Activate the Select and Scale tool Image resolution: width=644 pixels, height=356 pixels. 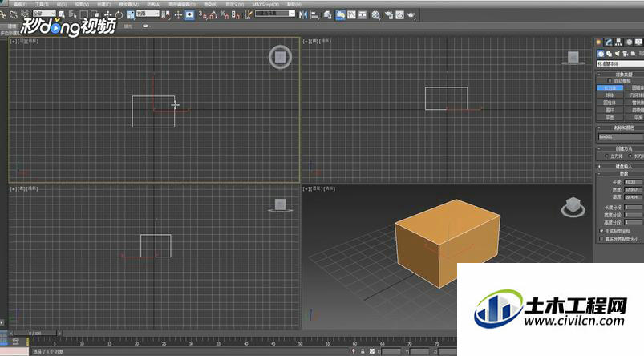(131, 15)
